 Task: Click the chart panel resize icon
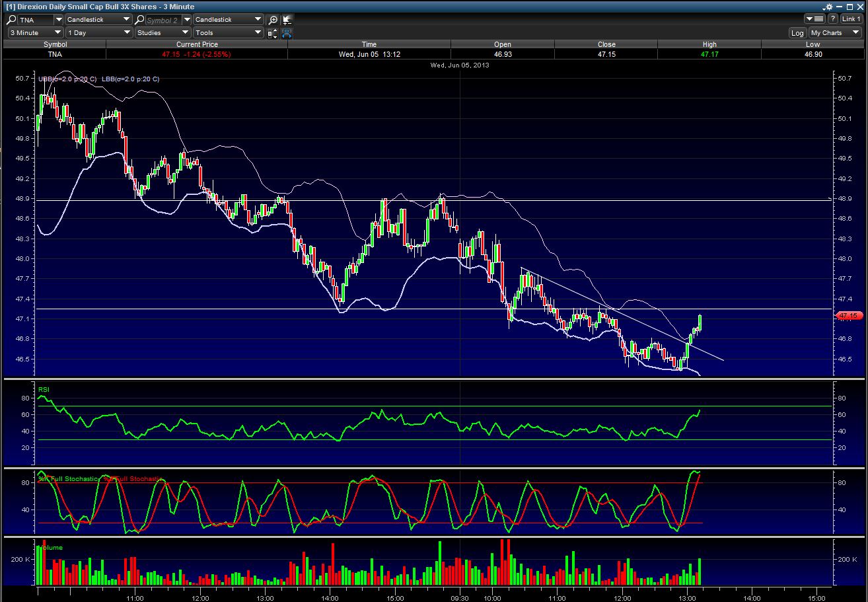[273, 33]
